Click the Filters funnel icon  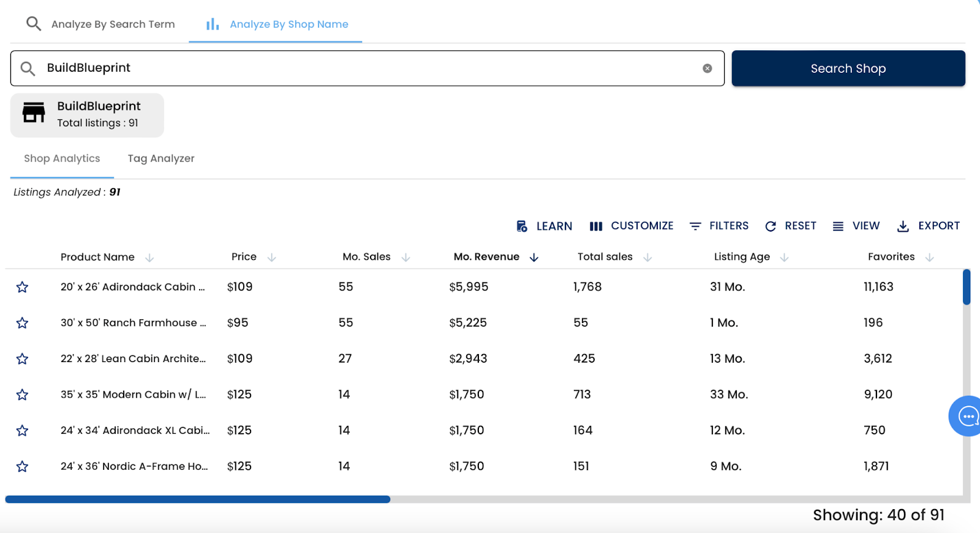(x=695, y=226)
